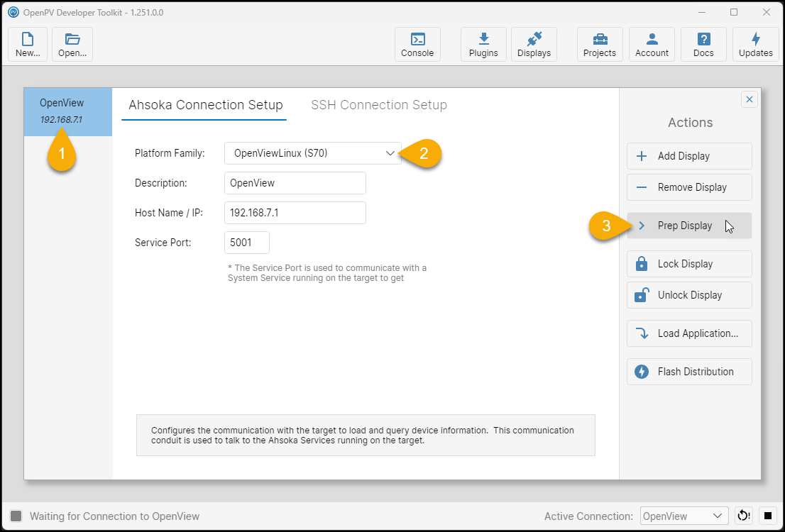This screenshot has height=532, width=785.
Task: Switch to Ahsoka Connection Setup tab
Action: pos(205,105)
